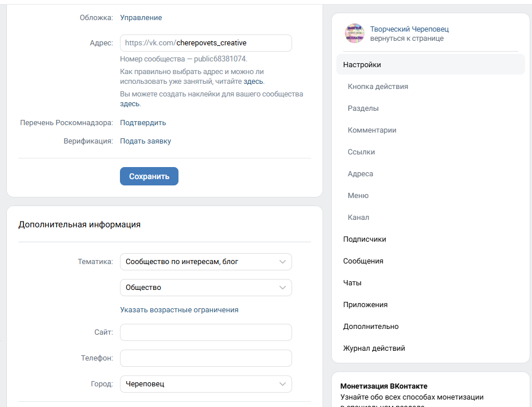Click Подтвердить for Перечень Роскомнадзора
The height and width of the screenshot is (407, 532).
143,122
